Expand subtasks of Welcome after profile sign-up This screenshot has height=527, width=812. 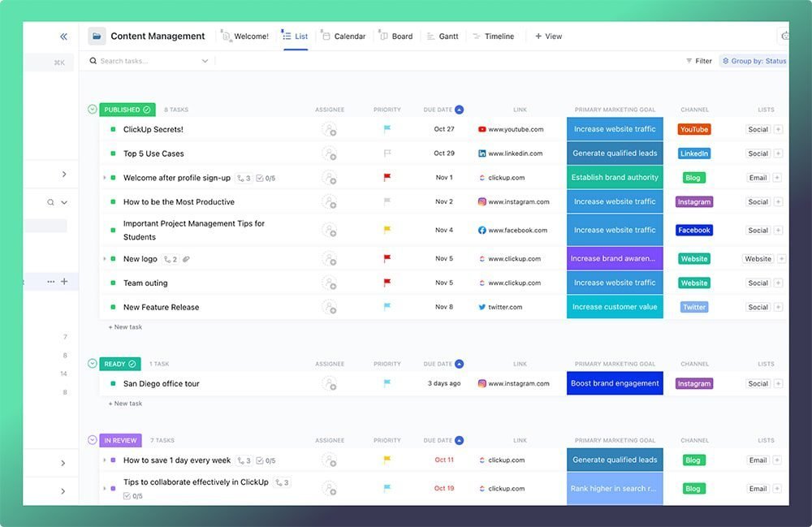click(x=104, y=178)
